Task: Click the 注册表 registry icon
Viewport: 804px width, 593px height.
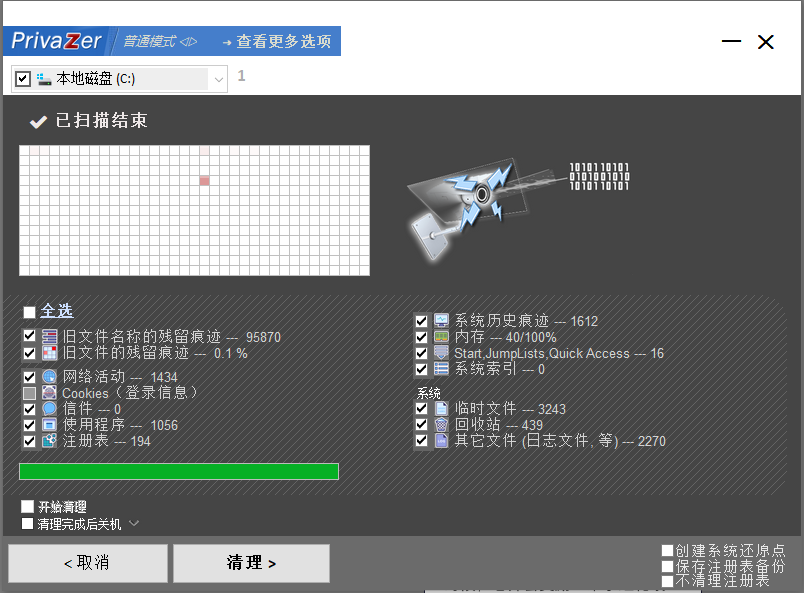Action: pyautogui.click(x=48, y=440)
